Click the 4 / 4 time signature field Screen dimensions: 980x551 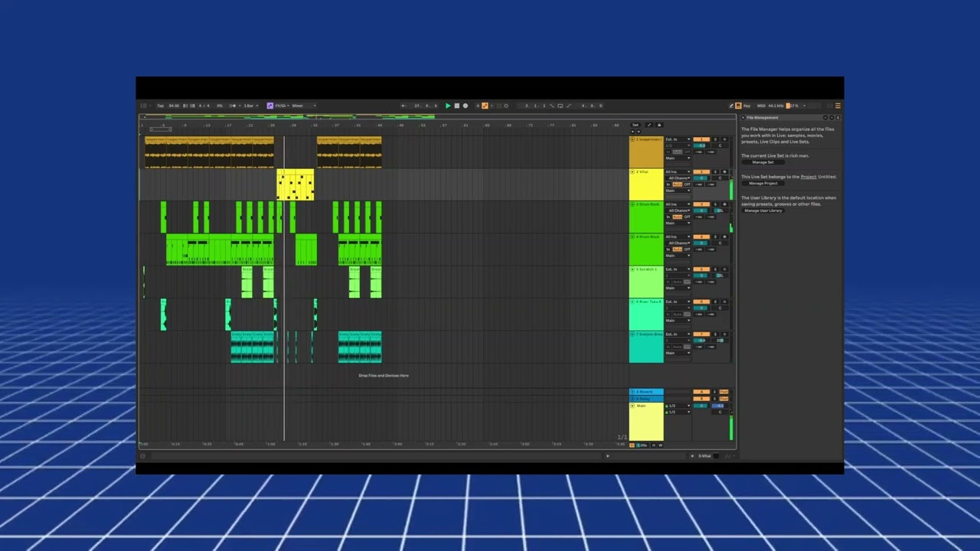coord(204,106)
